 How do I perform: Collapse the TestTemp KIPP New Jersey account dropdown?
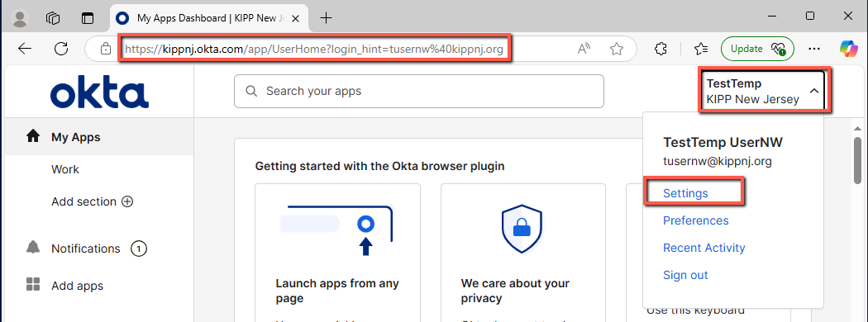[764, 91]
